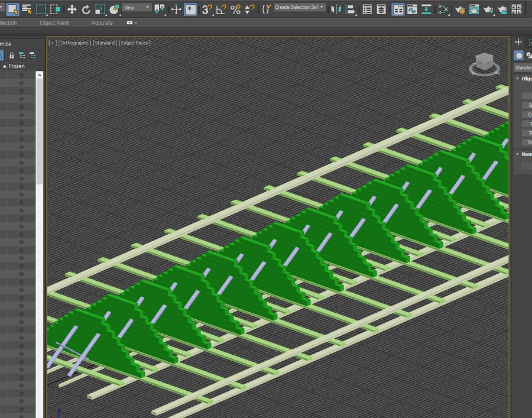
Task: Toggle Angle Snap on the toolbar
Action: pos(221,9)
